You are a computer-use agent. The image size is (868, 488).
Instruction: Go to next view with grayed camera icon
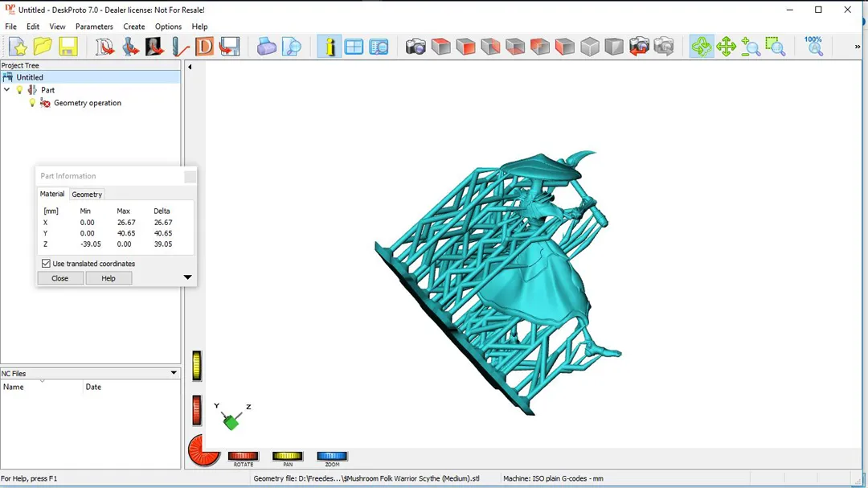pyautogui.click(x=665, y=47)
